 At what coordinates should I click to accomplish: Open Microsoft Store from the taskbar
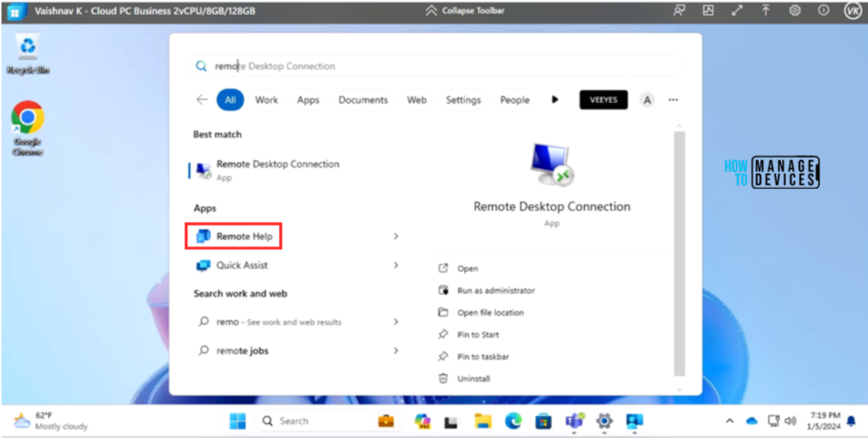pyautogui.click(x=543, y=421)
